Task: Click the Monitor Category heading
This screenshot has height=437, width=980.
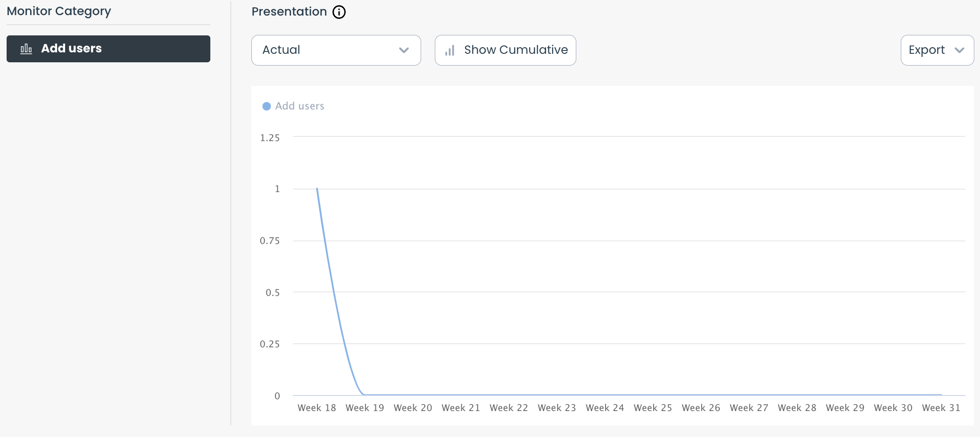Action: pyautogui.click(x=58, y=11)
